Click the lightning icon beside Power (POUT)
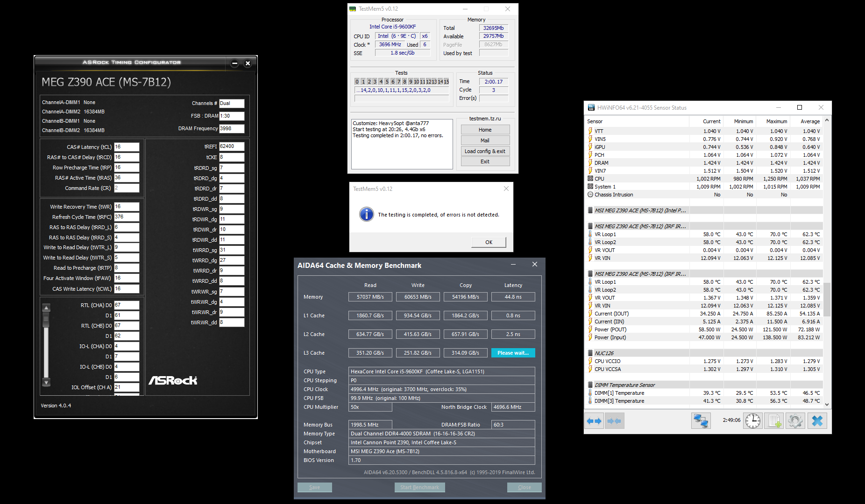 [590, 329]
